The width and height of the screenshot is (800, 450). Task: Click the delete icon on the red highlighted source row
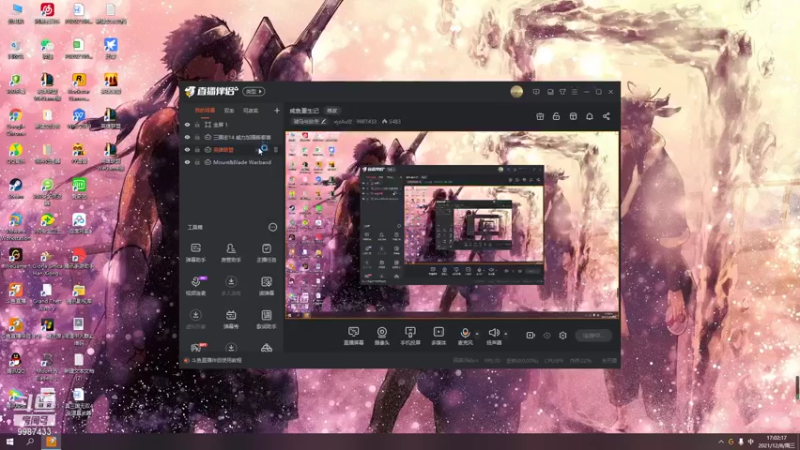(x=276, y=149)
